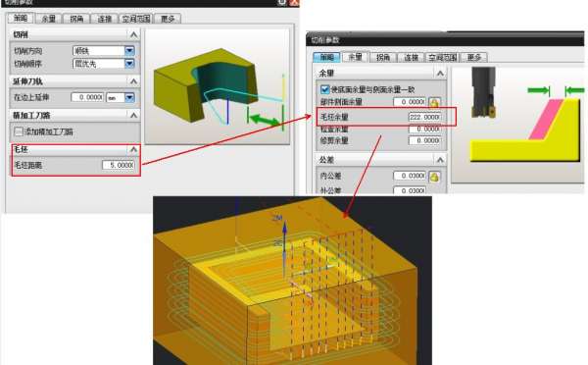Click the 毛坯距离 label text
Screen dimensions: 588x365
[27, 165]
